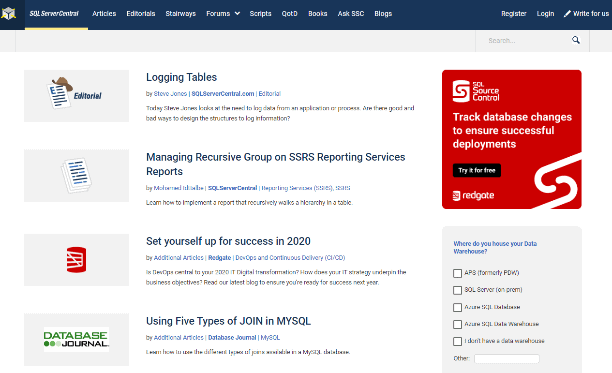Open the Stairways menu item
Viewport: 612px width, 373px height.
pyautogui.click(x=180, y=14)
